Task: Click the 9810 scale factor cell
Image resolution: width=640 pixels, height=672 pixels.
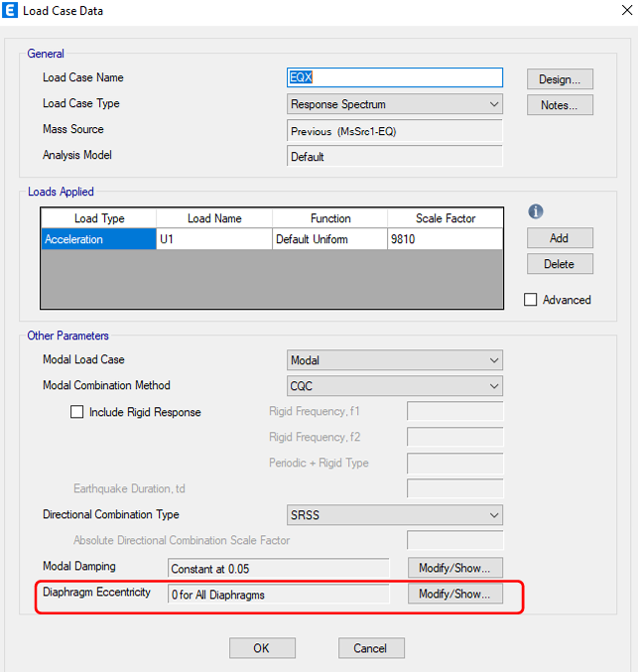Action: pos(444,239)
